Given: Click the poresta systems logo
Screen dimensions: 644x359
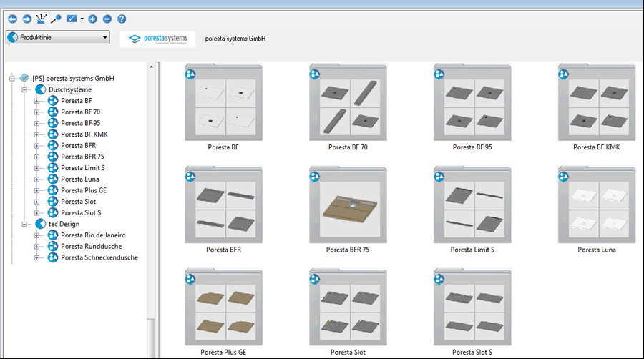Looking at the screenshot, I should point(157,39).
